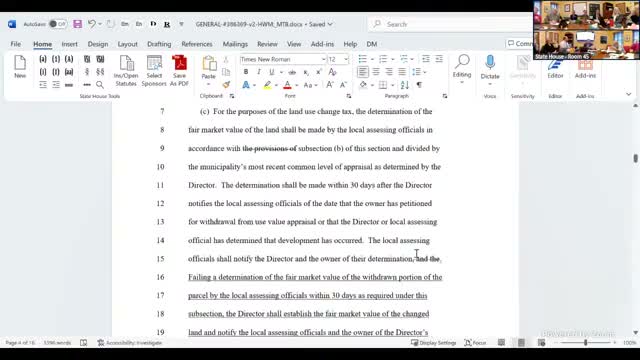Switch to the Review tab
Image resolution: width=640 pixels, height=360 pixels.
click(x=267, y=44)
